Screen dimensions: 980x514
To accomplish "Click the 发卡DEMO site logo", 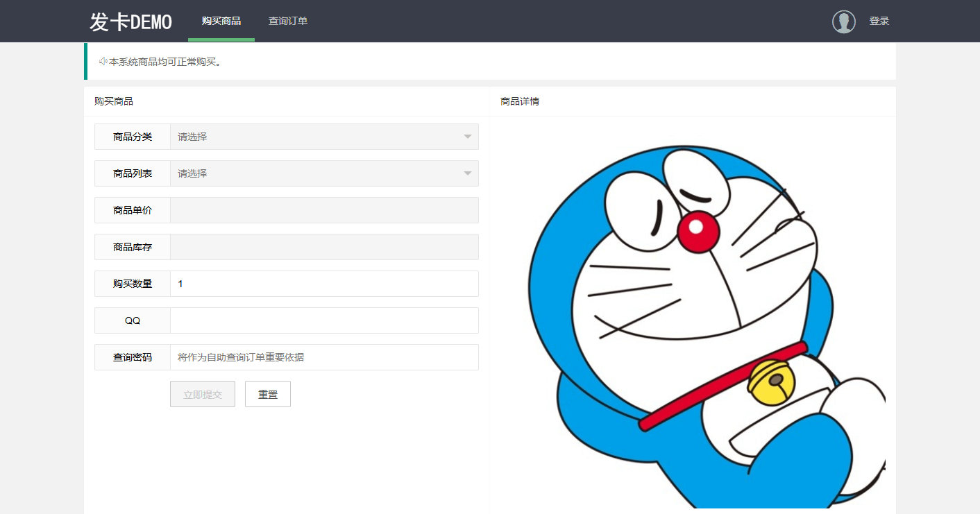I will (x=130, y=22).
